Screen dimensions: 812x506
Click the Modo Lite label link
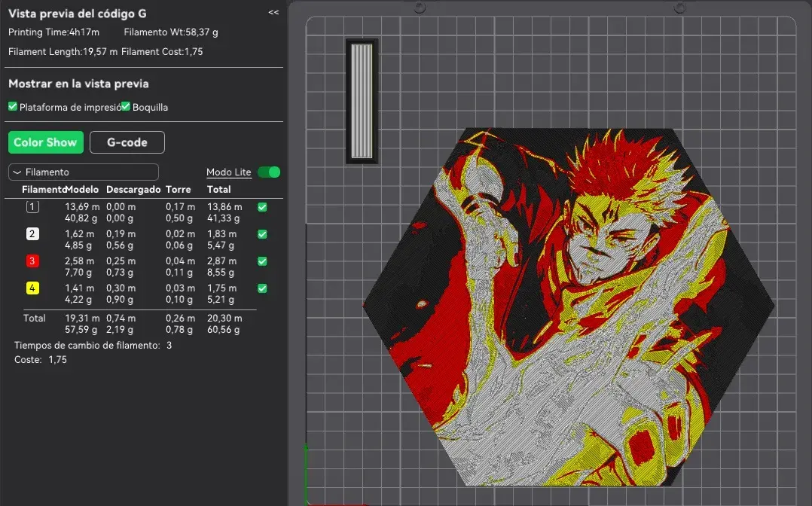[228, 172]
